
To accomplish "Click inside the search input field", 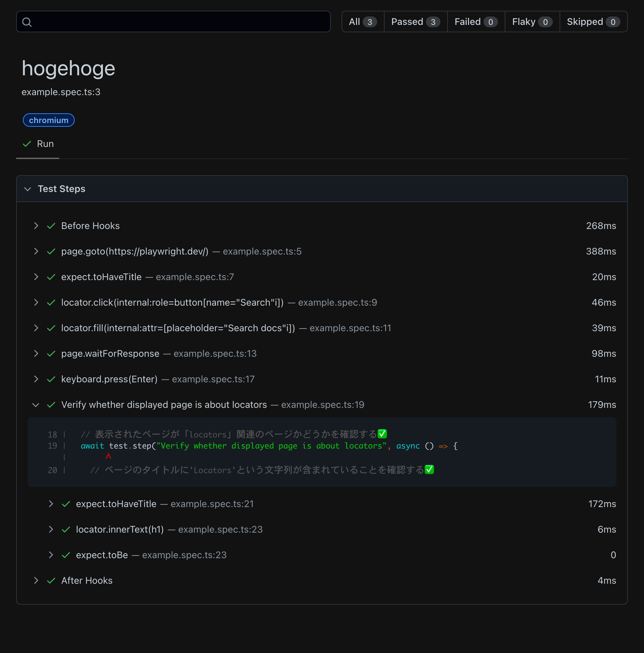I will 169,21.
